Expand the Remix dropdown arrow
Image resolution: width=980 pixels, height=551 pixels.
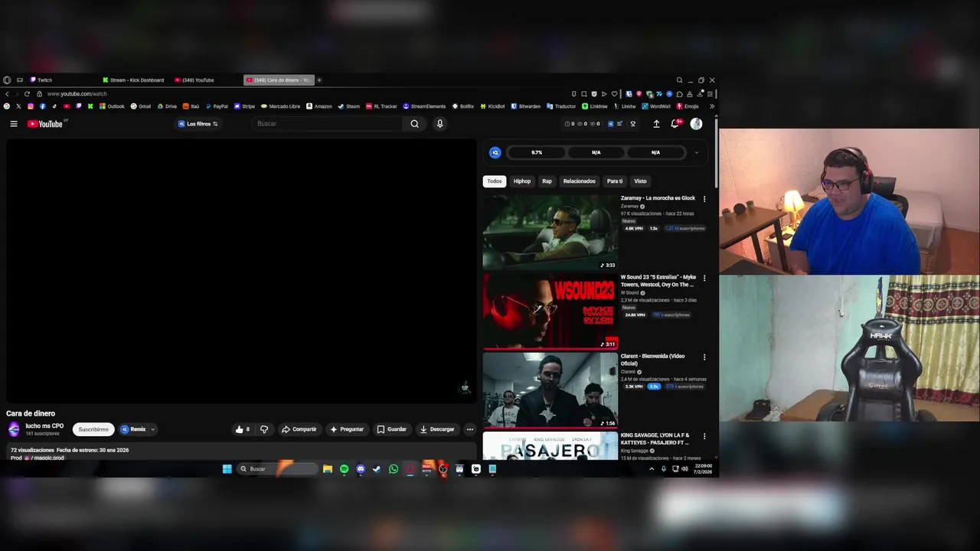point(152,429)
